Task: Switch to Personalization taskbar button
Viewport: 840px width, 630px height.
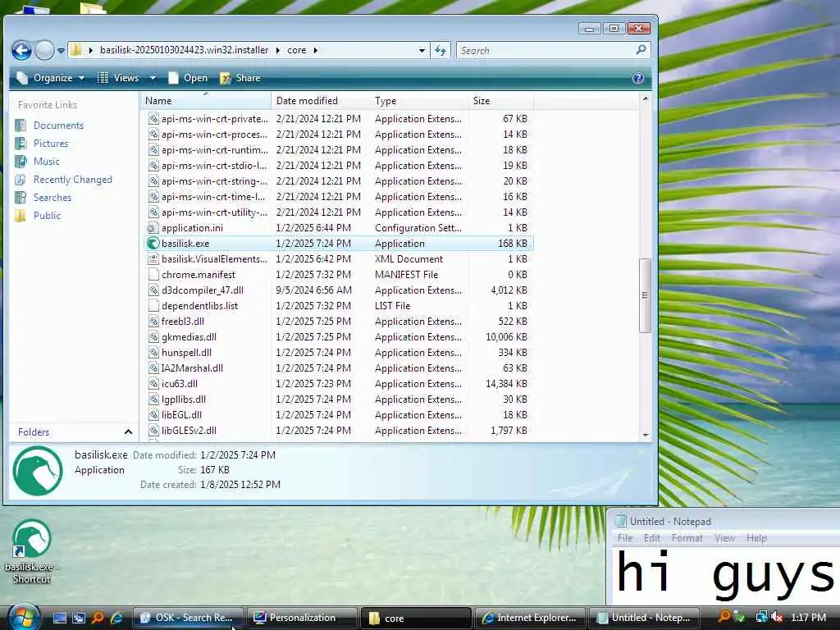Action: coord(302,618)
